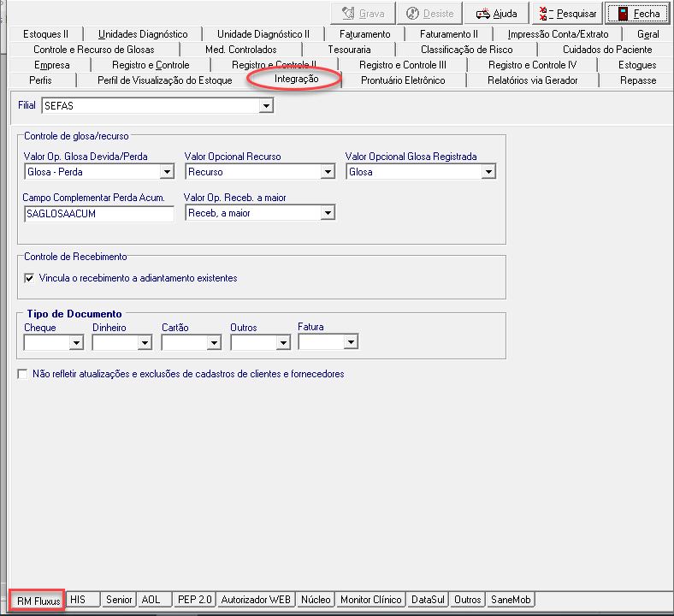This screenshot has width=674, height=616.
Task: Open Classificação de Risco tab
Action: point(466,50)
